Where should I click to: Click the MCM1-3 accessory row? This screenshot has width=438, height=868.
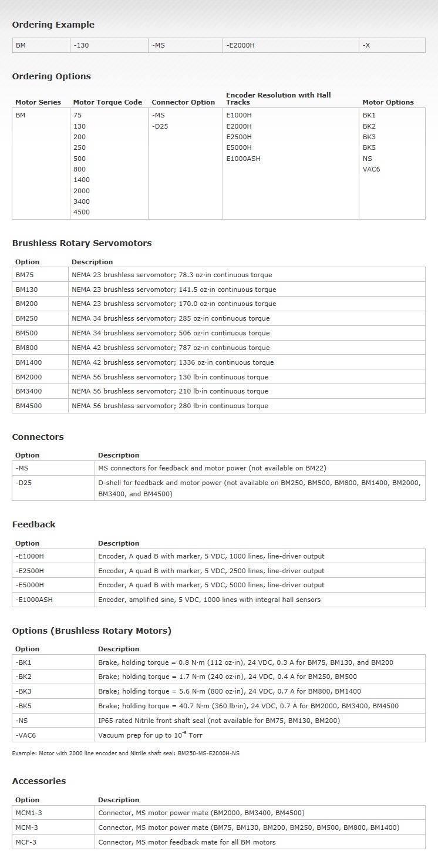tap(218, 813)
